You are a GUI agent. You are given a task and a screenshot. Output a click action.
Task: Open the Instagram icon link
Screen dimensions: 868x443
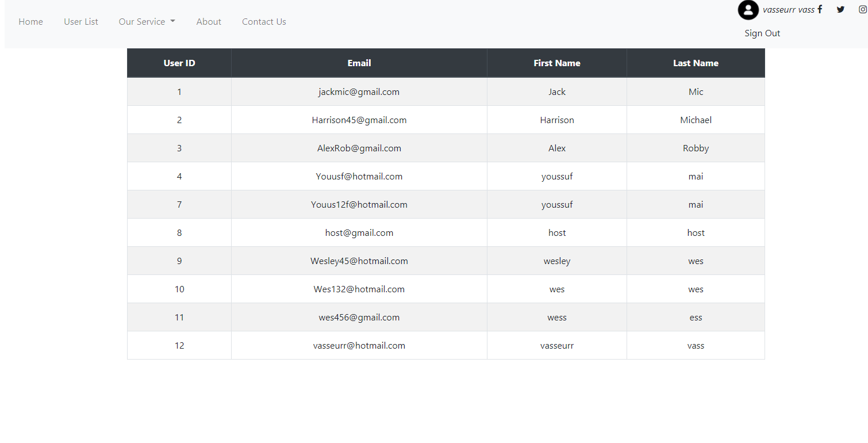click(863, 9)
